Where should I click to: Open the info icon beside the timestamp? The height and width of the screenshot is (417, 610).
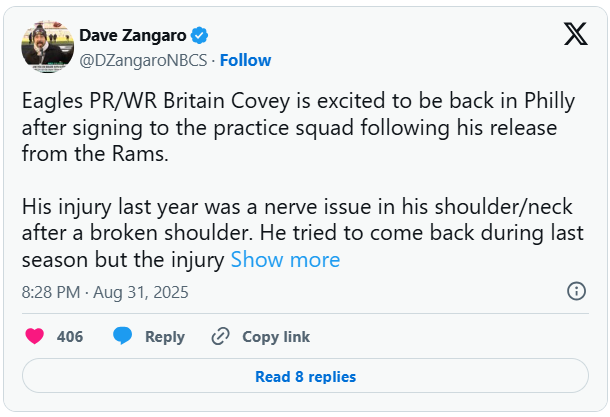576,292
